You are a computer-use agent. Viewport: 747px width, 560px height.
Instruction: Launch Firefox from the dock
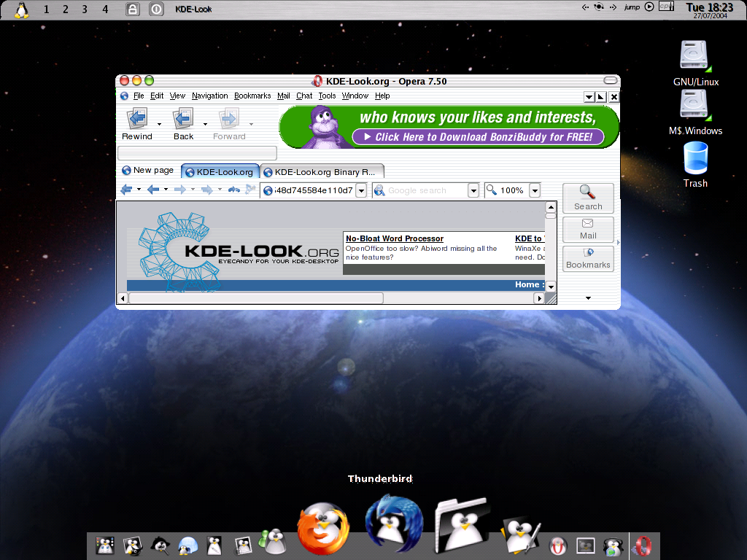click(x=323, y=528)
